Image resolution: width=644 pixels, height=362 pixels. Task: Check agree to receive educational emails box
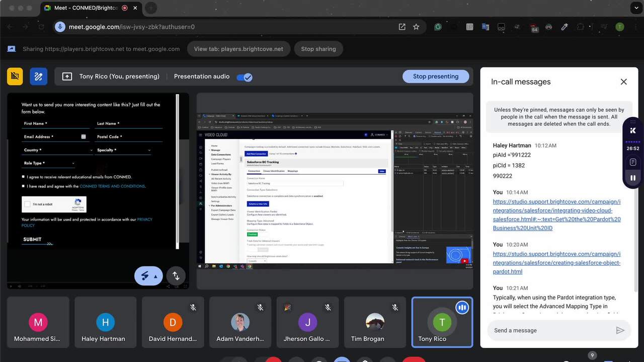pyautogui.click(x=23, y=177)
